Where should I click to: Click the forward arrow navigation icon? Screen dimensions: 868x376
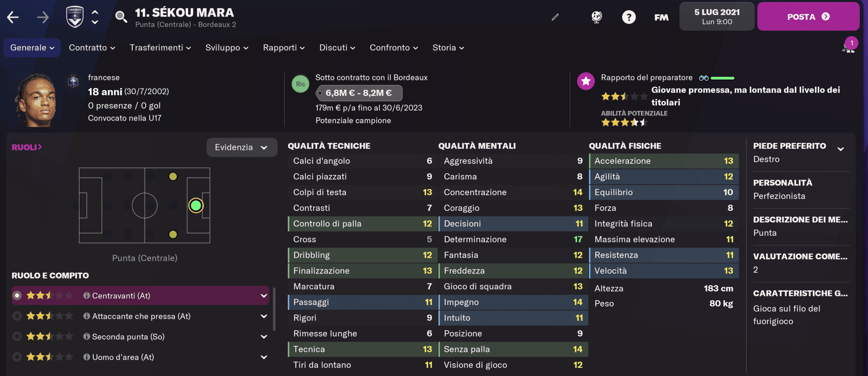point(42,17)
